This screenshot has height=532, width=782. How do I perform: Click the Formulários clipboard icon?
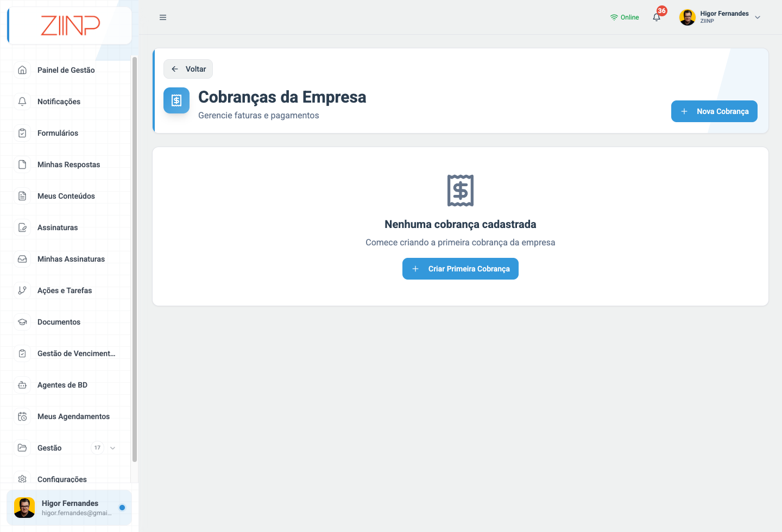(22, 133)
